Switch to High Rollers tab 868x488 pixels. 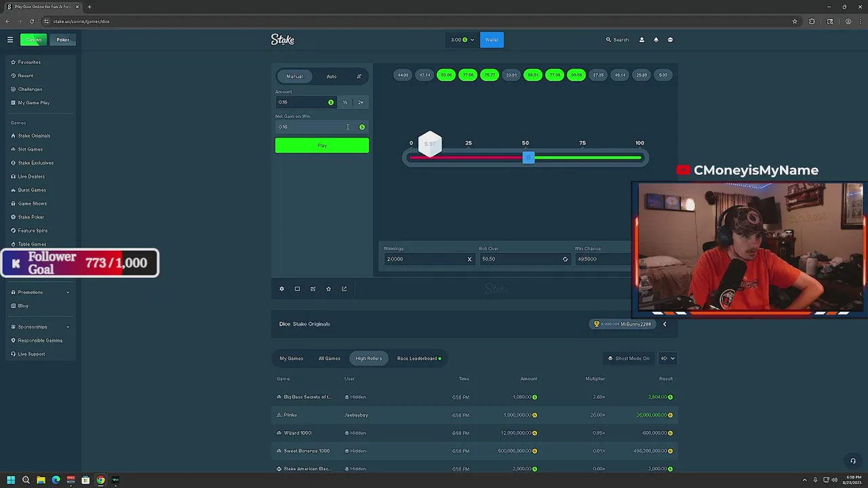point(369,359)
